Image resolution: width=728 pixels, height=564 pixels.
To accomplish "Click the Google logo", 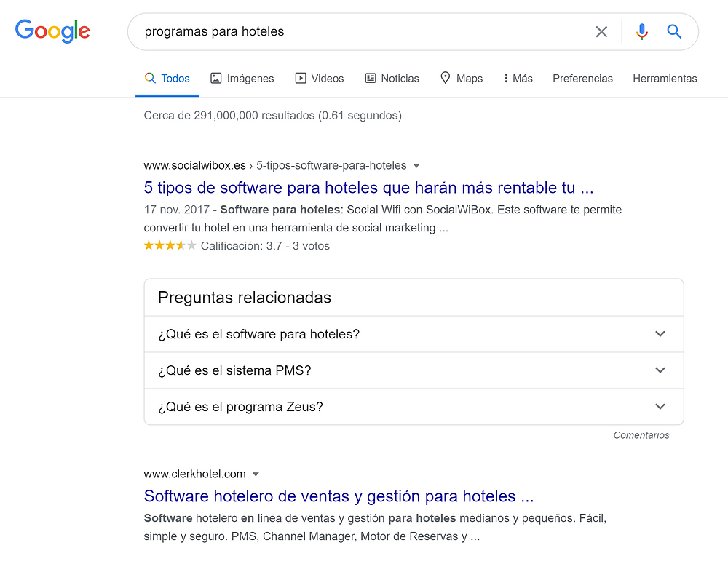I will pos(52,31).
